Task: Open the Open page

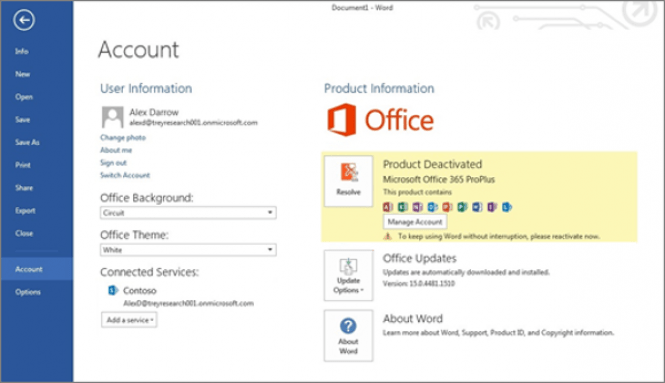Action: click(x=24, y=97)
